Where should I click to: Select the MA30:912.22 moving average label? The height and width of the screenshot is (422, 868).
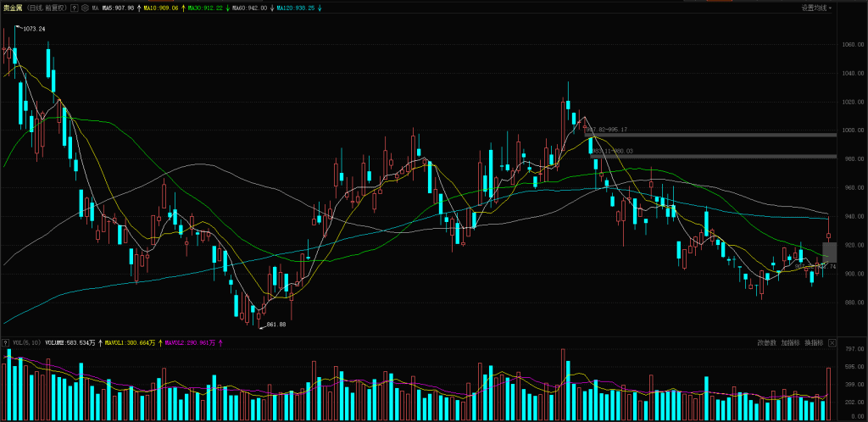(205, 8)
